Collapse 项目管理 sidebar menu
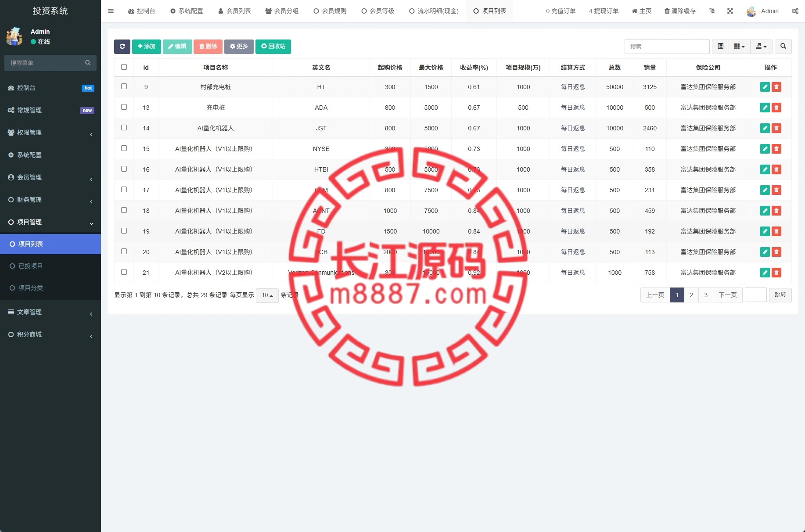Viewport: 805px width, 532px height. [x=50, y=222]
